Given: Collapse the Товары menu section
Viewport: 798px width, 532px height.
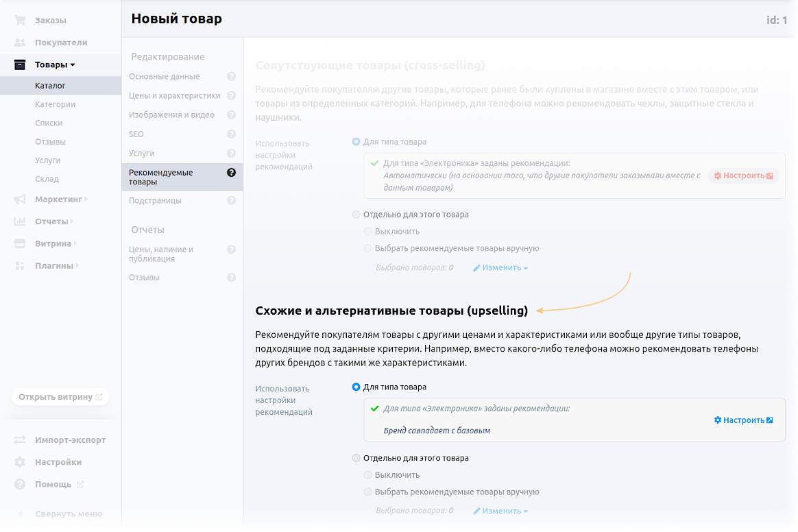Looking at the screenshot, I should 55,65.
